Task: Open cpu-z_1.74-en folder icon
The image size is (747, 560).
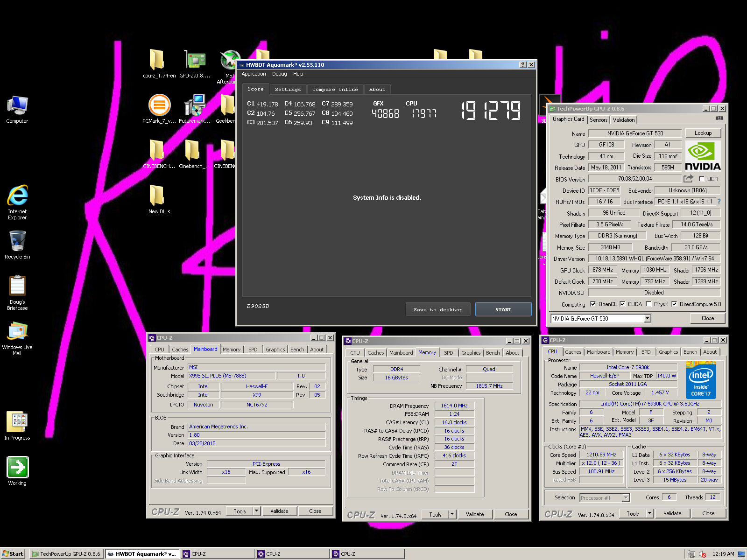Action: point(159,63)
